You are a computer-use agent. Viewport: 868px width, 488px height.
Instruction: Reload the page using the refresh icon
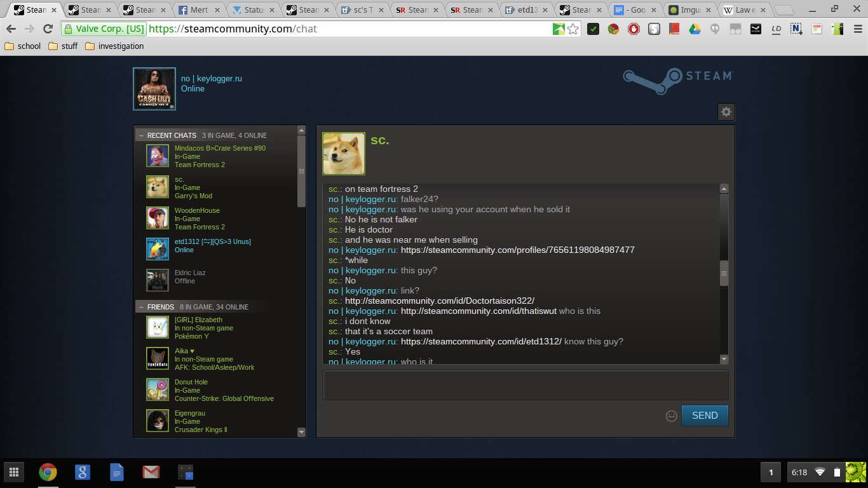tap(48, 29)
